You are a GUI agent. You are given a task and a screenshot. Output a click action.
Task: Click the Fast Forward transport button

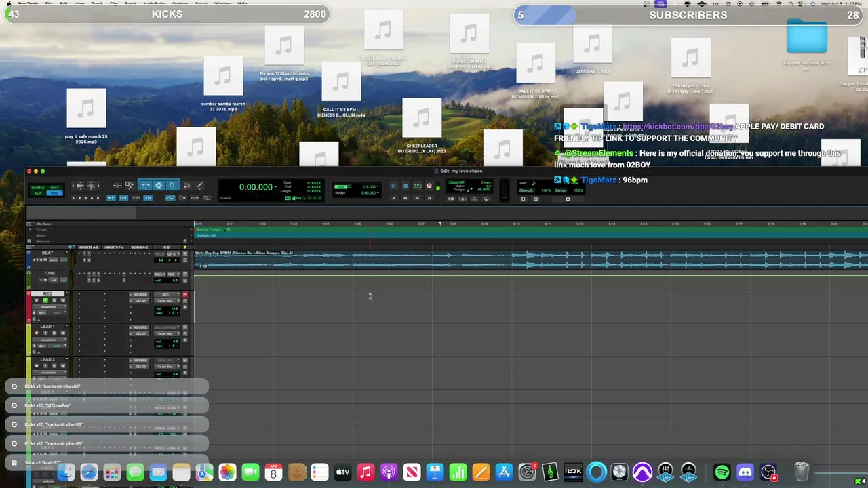pyautogui.click(x=417, y=198)
